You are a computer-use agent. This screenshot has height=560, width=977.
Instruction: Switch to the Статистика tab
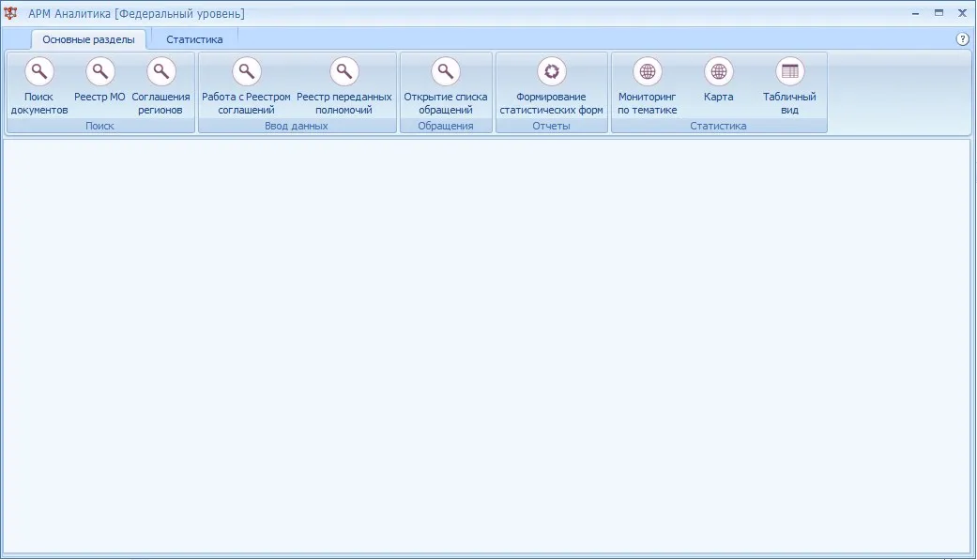pos(194,39)
